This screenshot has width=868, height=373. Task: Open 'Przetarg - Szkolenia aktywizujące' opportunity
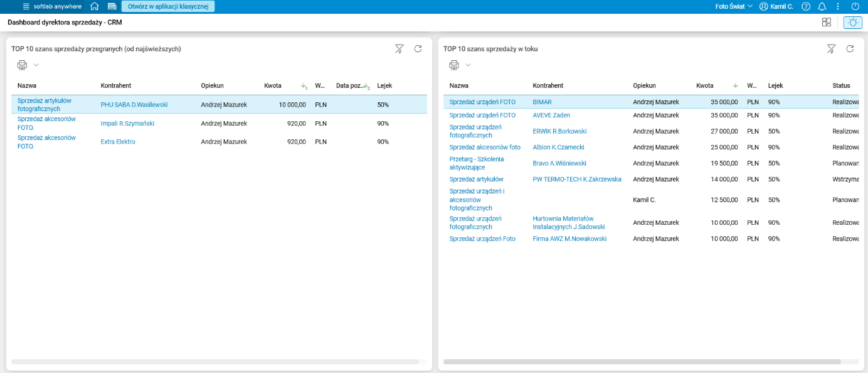(x=477, y=163)
